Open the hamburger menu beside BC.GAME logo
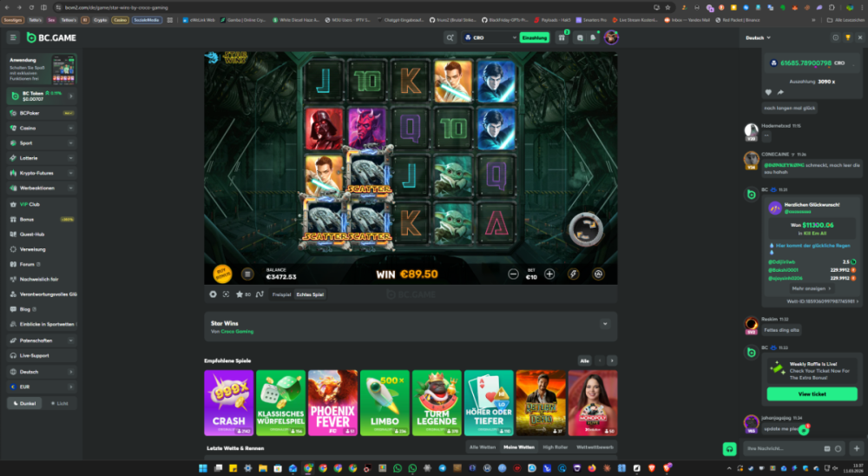868x476 pixels. pyautogui.click(x=13, y=37)
